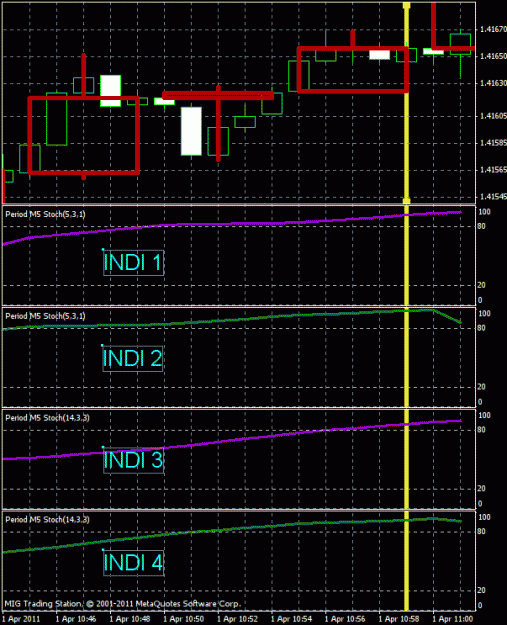Click Stoch(14,3,3) title above INDI 4
507x625 pixels.
point(47,519)
